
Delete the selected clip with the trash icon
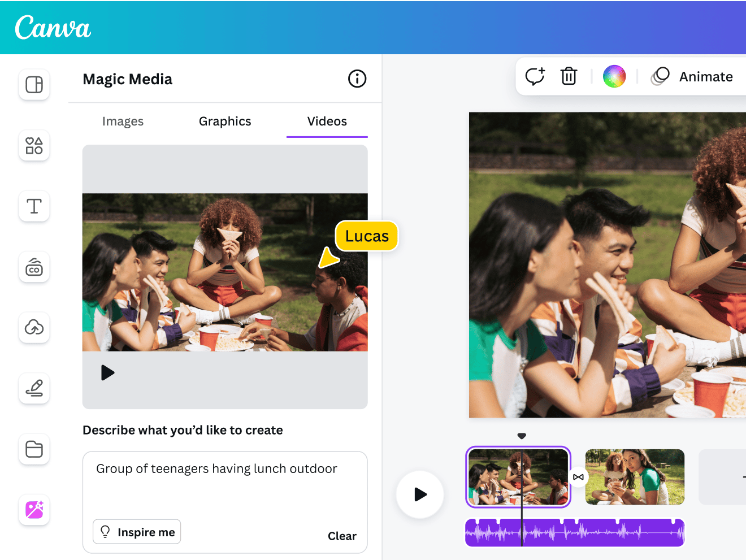569,76
